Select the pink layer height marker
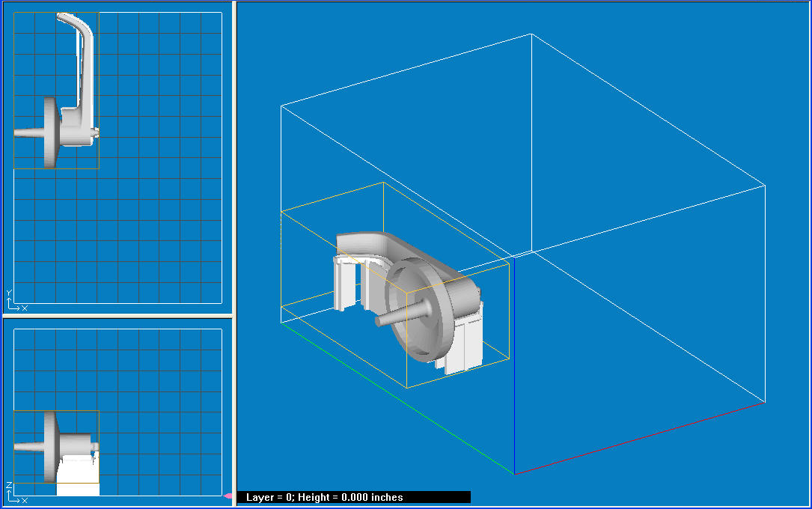This screenshot has height=509, width=812. [x=228, y=496]
